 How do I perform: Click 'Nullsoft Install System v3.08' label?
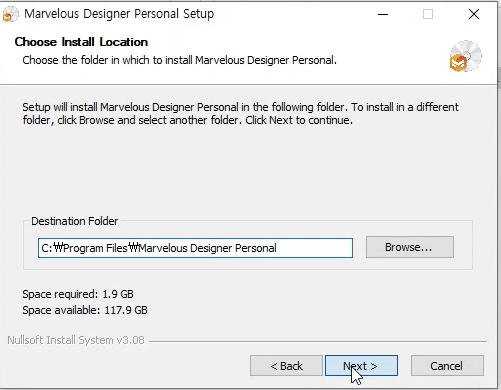[76, 340]
